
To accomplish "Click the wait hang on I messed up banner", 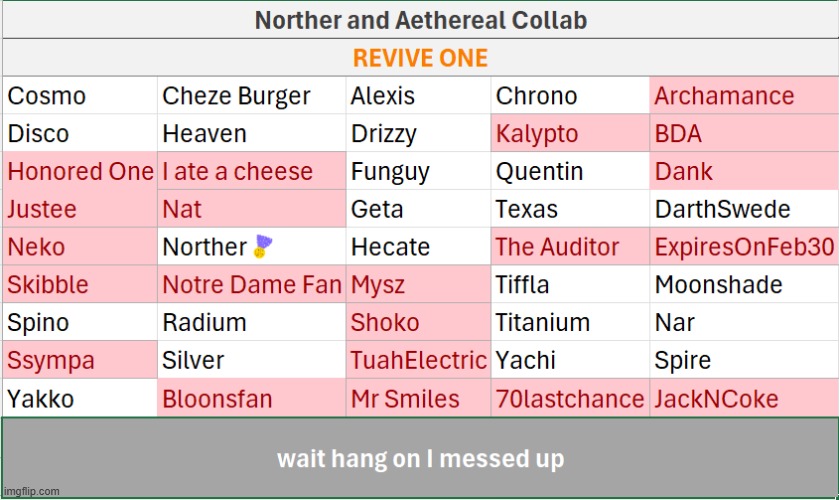I will click(x=420, y=458).
